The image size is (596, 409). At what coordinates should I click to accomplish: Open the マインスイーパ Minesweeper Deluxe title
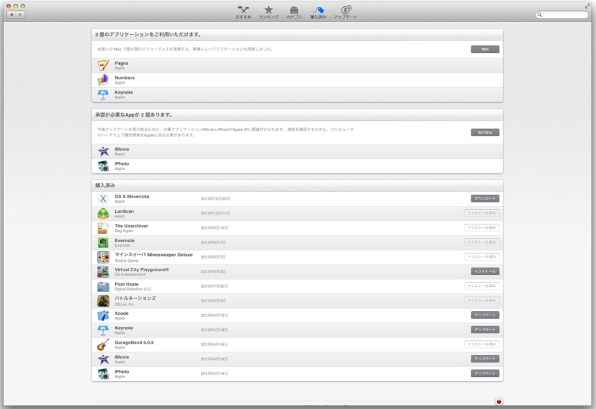(154, 255)
